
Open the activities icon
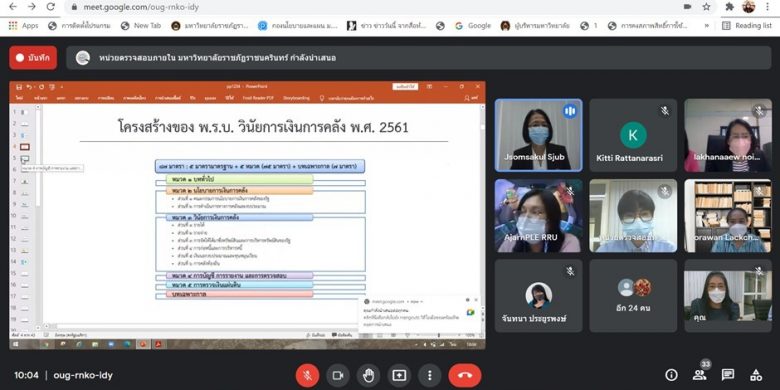coord(756,375)
